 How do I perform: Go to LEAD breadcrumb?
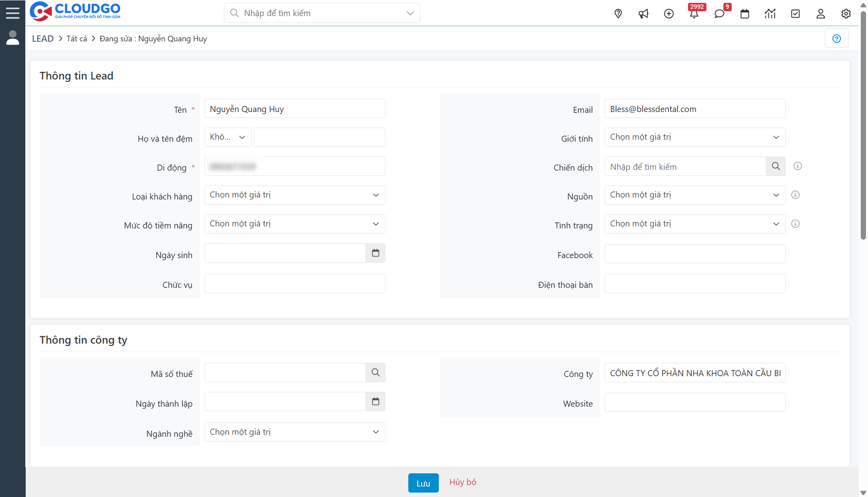coord(43,39)
